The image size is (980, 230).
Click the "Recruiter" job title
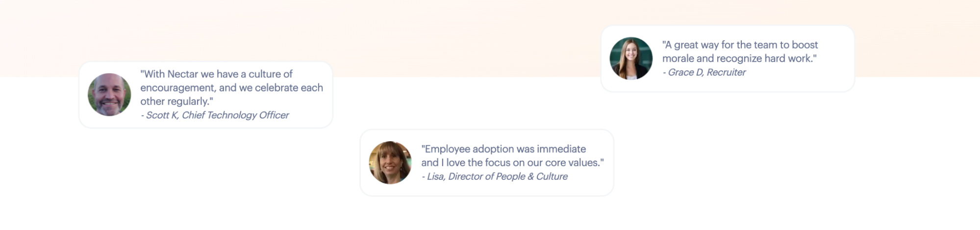726,73
